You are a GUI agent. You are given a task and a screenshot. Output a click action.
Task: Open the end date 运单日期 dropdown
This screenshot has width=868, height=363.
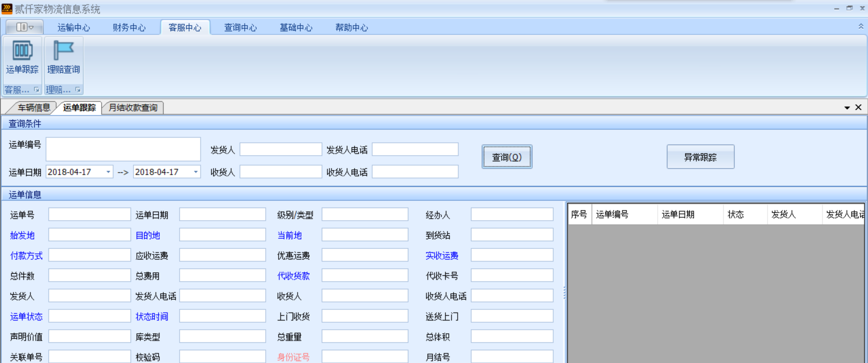coord(196,172)
